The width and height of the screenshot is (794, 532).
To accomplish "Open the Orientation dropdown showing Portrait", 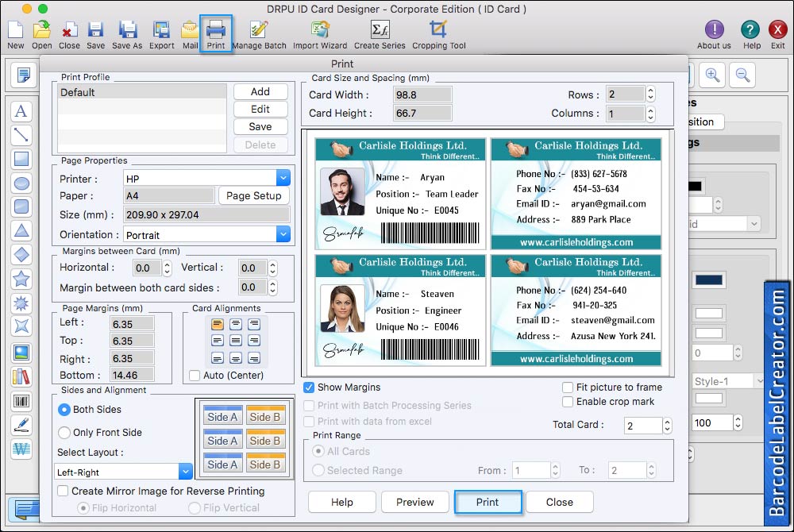I will [206, 234].
